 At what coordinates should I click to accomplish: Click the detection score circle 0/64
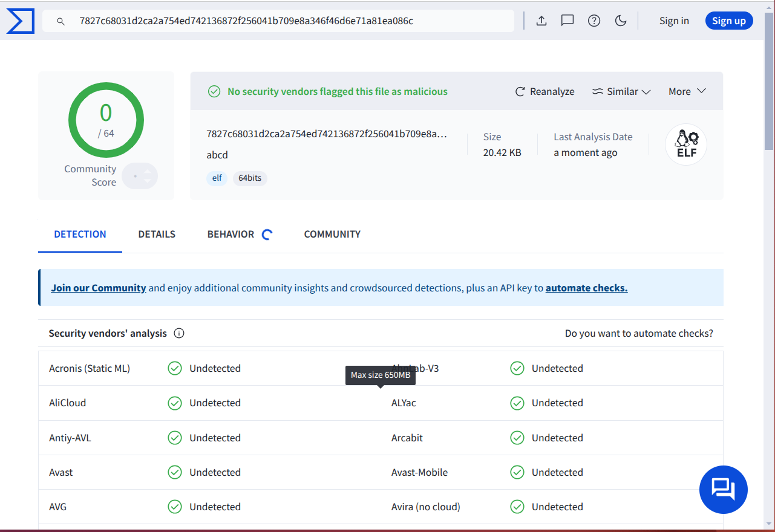click(x=106, y=120)
